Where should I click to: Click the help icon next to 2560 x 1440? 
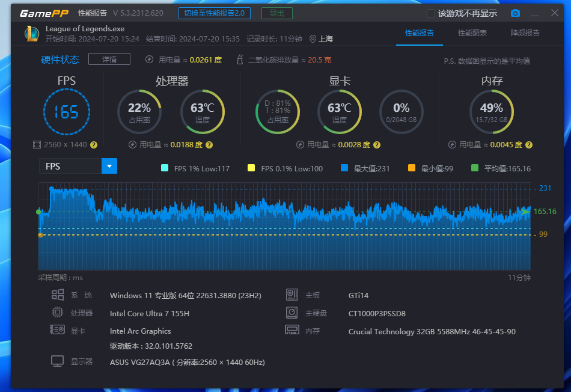click(x=94, y=145)
